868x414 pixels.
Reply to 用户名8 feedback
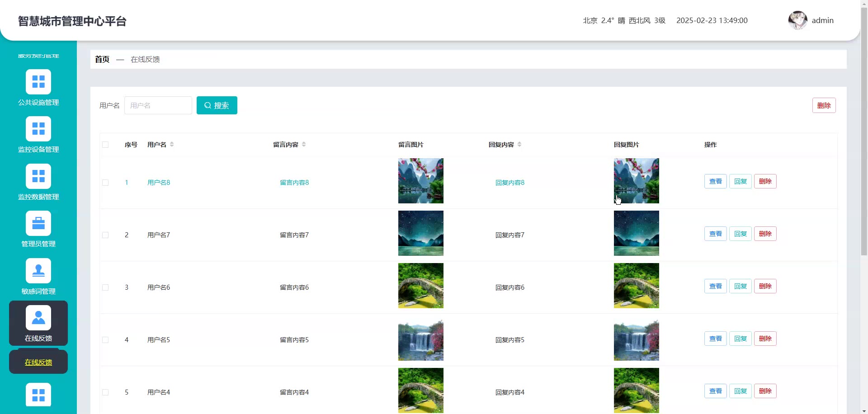[x=740, y=181]
